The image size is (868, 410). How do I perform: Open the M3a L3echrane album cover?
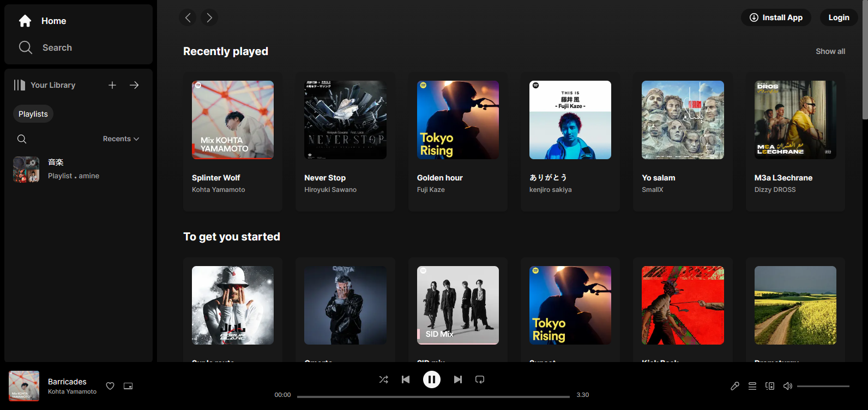pyautogui.click(x=795, y=120)
